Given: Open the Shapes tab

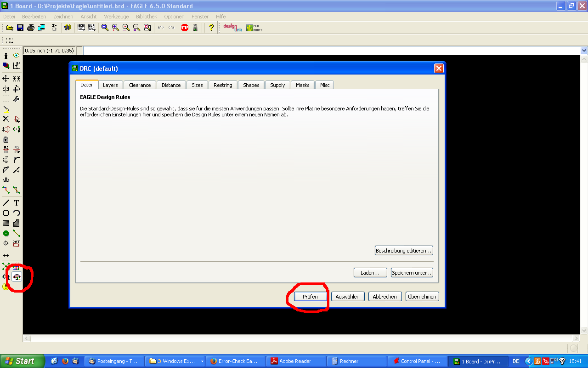Looking at the screenshot, I should click(251, 85).
